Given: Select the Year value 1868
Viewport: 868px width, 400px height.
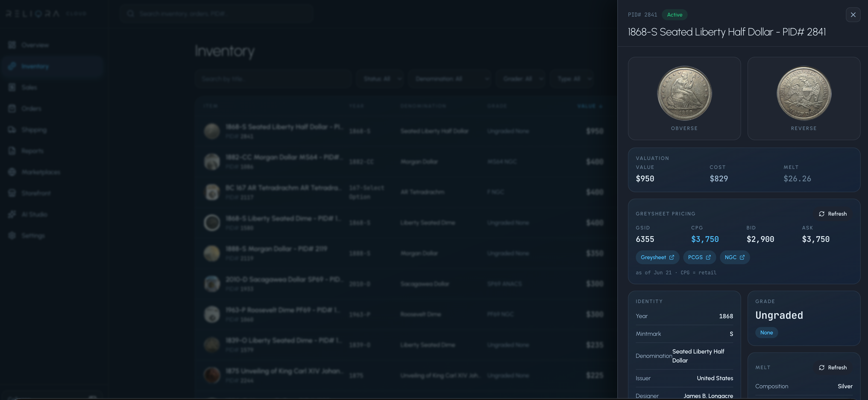Looking at the screenshot, I should click(x=726, y=316).
